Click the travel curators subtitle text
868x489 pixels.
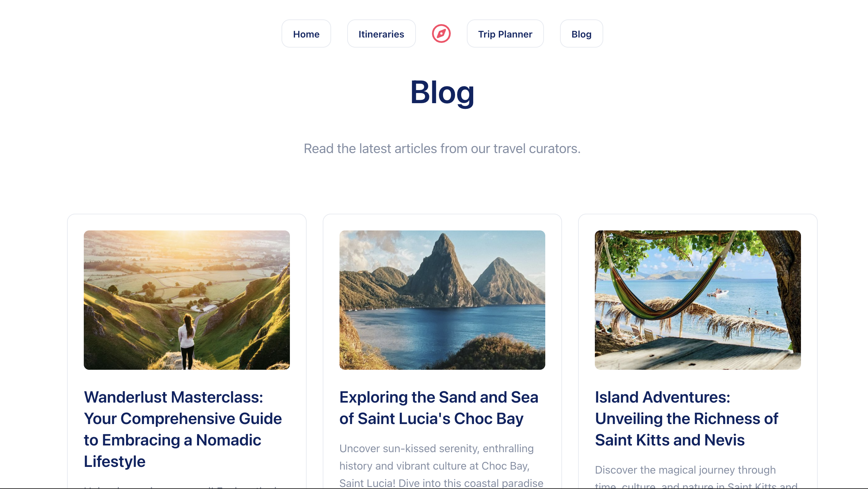pos(442,148)
